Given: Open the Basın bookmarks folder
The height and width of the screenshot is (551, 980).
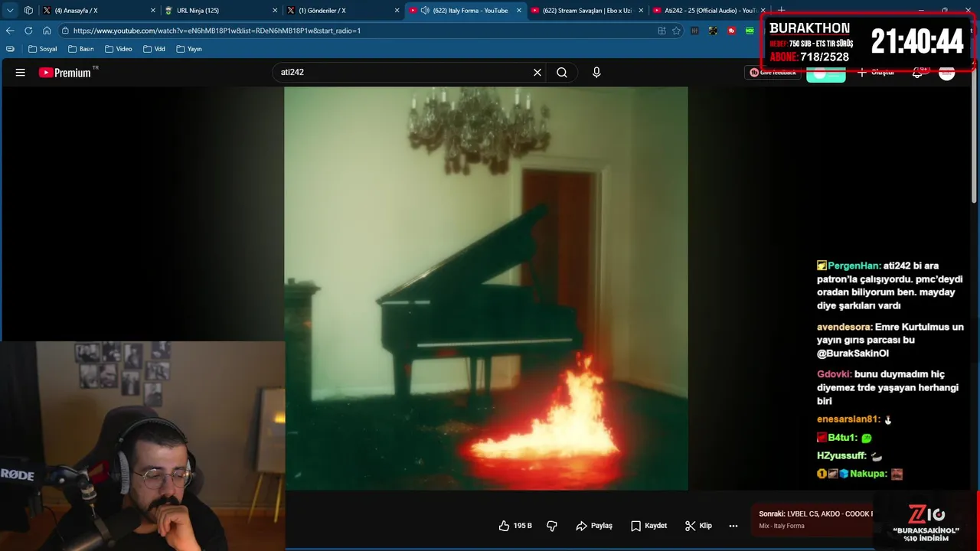Looking at the screenshot, I should point(81,49).
